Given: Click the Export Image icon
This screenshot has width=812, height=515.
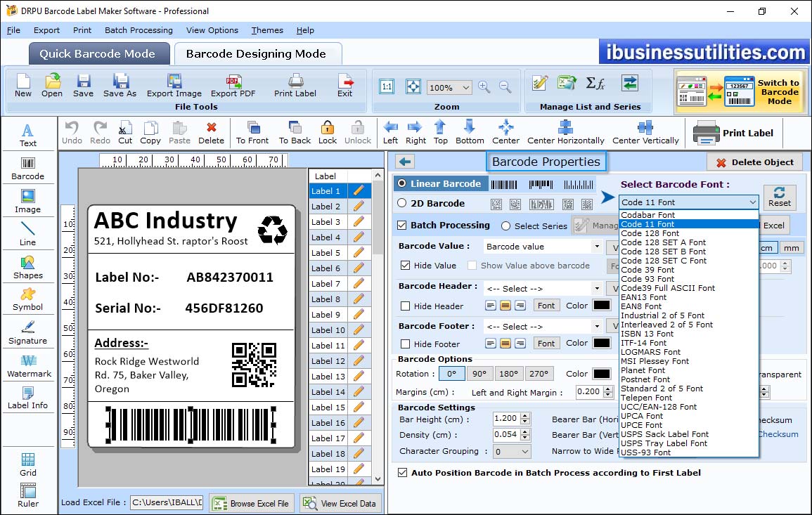Looking at the screenshot, I should point(174,86).
